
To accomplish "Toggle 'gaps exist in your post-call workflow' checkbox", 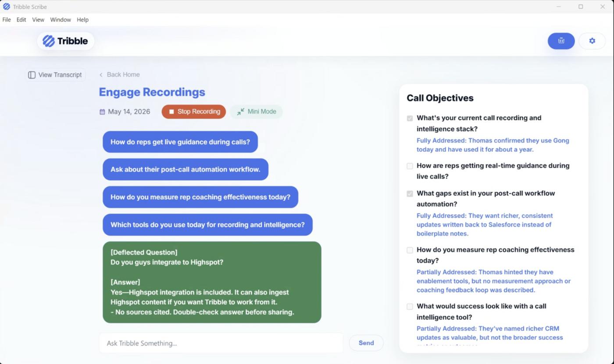I will pos(410,194).
